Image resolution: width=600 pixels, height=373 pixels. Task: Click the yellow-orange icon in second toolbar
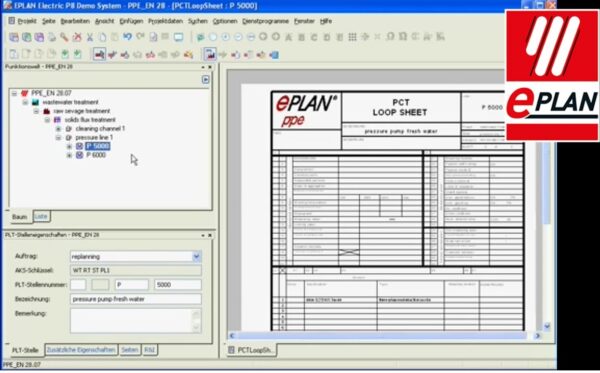(188, 55)
